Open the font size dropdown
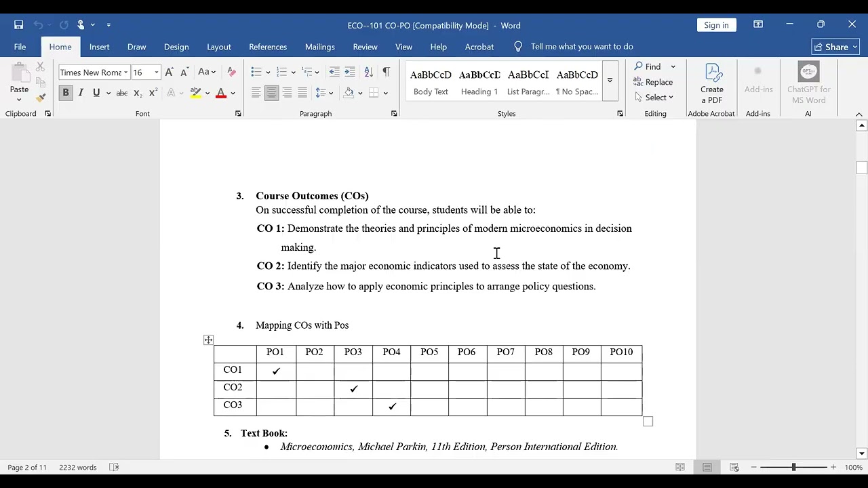The width and height of the screenshot is (868, 488). [x=157, y=73]
